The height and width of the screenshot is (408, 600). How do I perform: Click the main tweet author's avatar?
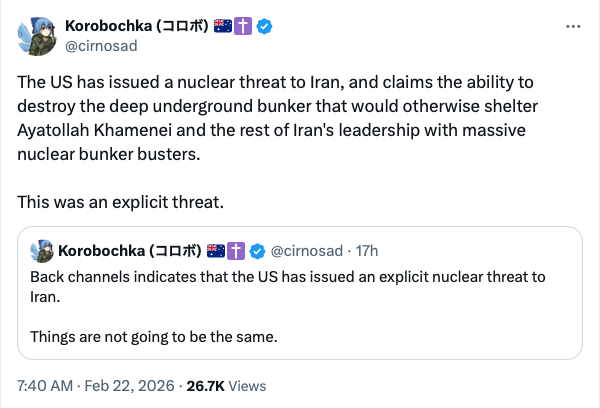click(37, 35)
